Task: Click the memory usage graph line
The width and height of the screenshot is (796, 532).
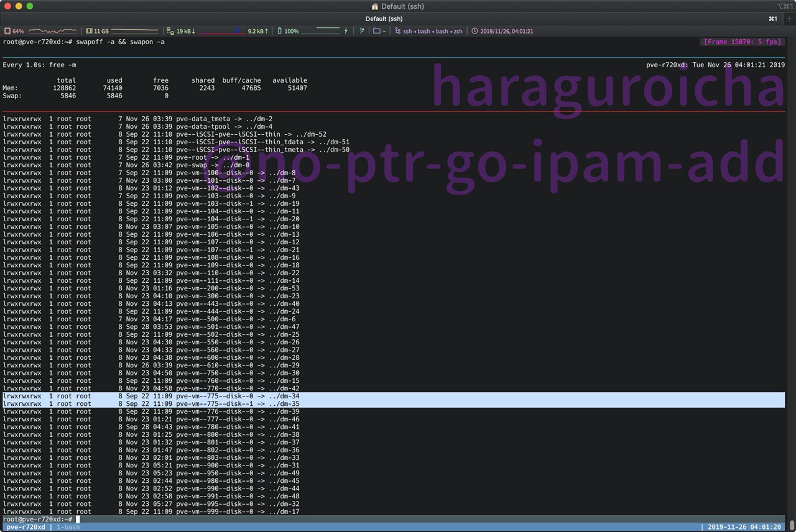Action: (x=134, y=31)
